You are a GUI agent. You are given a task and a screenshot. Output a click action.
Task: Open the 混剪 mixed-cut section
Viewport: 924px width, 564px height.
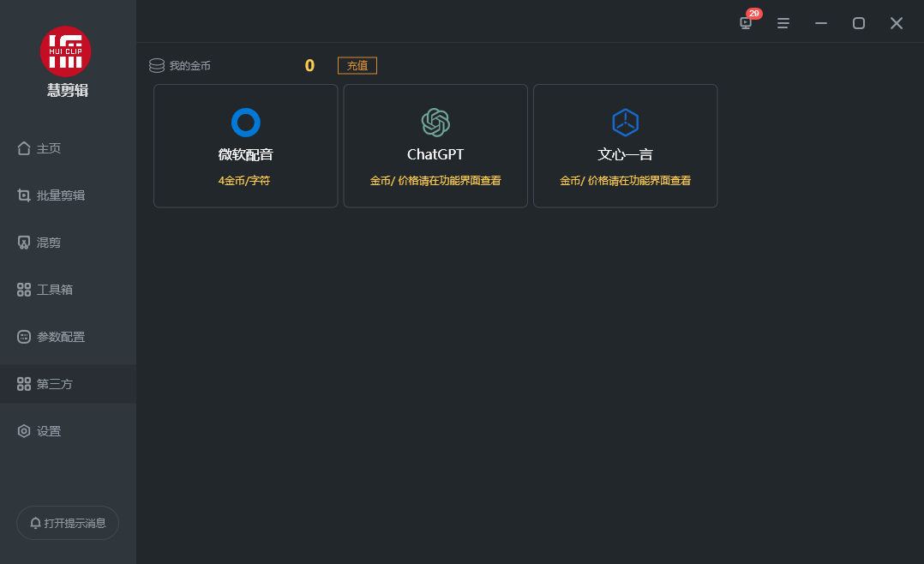coord(48,243)
